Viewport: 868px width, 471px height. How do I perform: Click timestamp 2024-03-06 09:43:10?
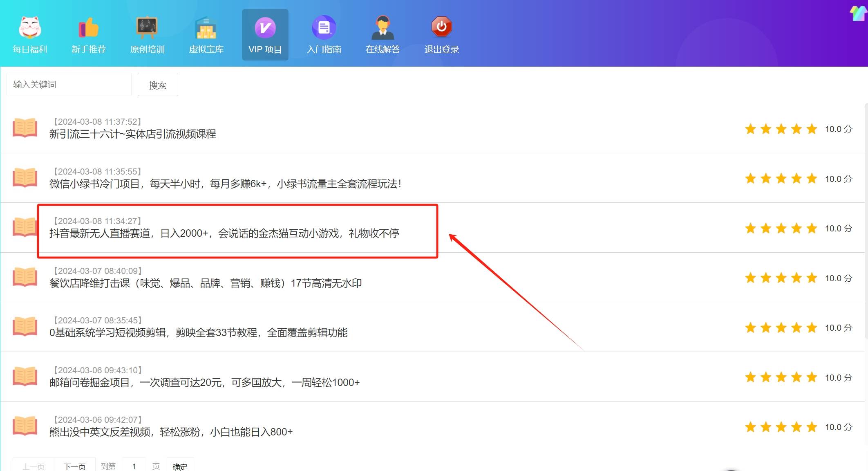(x=98, y=370)
